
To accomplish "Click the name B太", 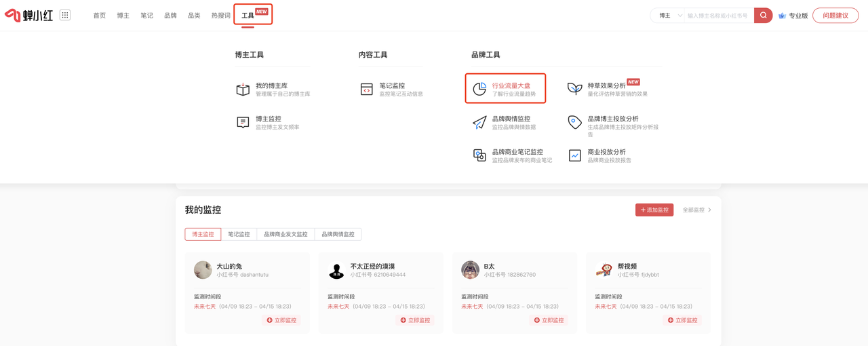I will tap(490, 267).
